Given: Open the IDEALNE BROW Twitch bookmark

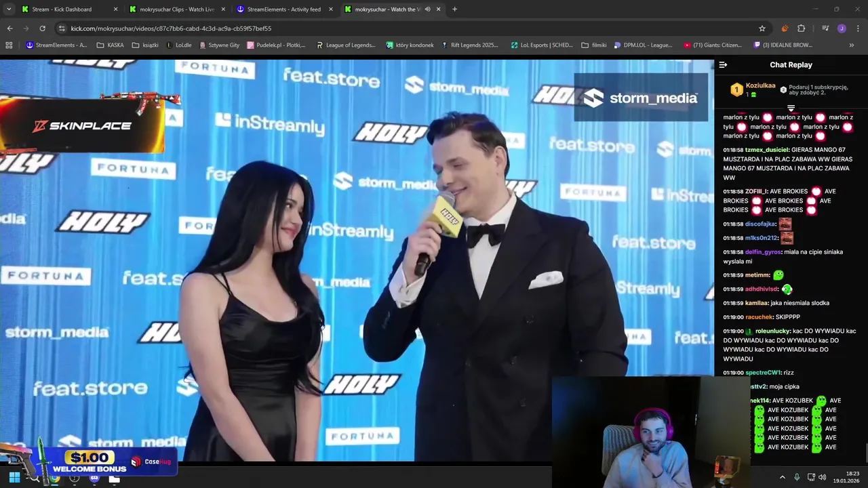Looking at the screenshot, I should [x=783, y=45].
